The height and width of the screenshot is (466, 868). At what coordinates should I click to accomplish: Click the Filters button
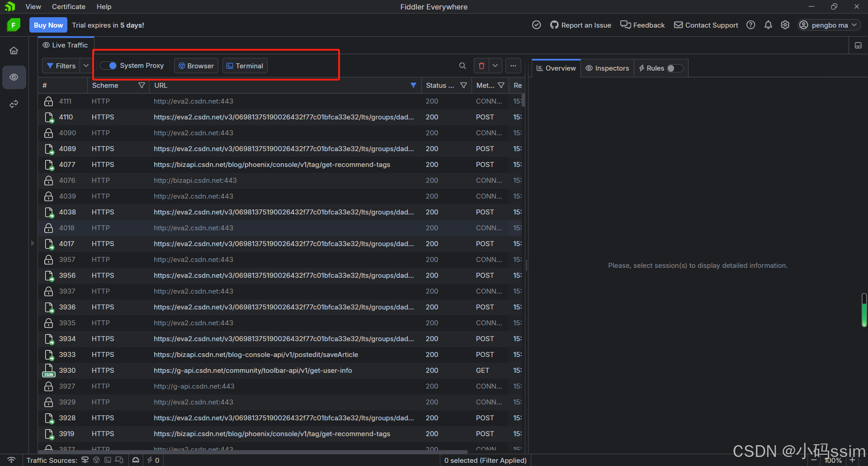[61, 66]
